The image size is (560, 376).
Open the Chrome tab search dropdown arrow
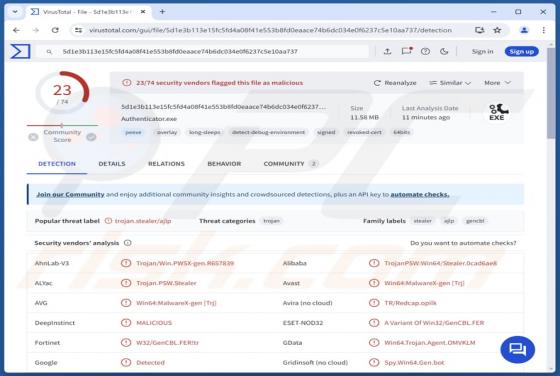click(15, 12)
